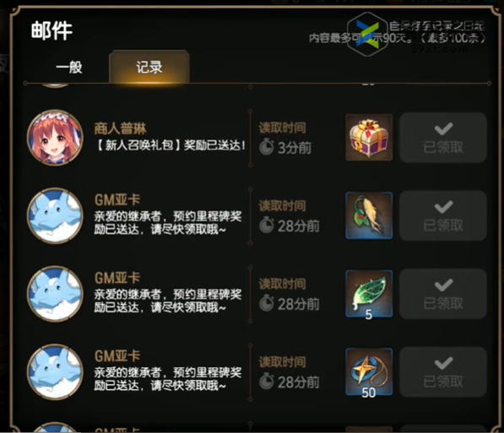Tap the star medal reward icon with 50
This screenshot has width=504, height=433.
(x=369, y=372)
